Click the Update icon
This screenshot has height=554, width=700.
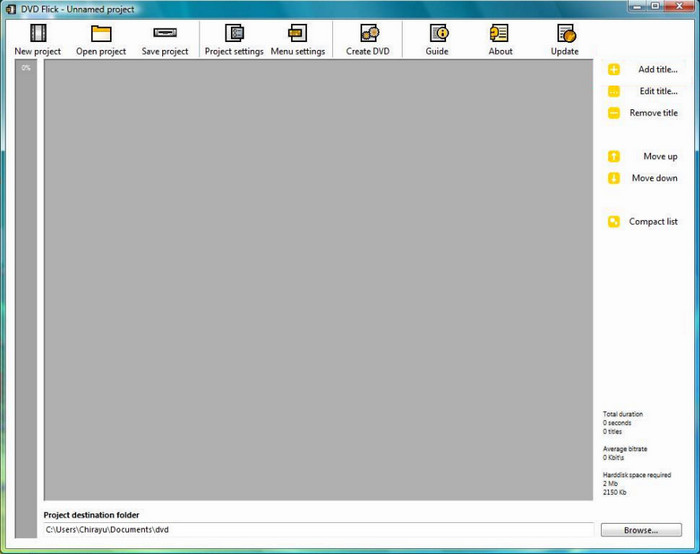click(566, 33)
